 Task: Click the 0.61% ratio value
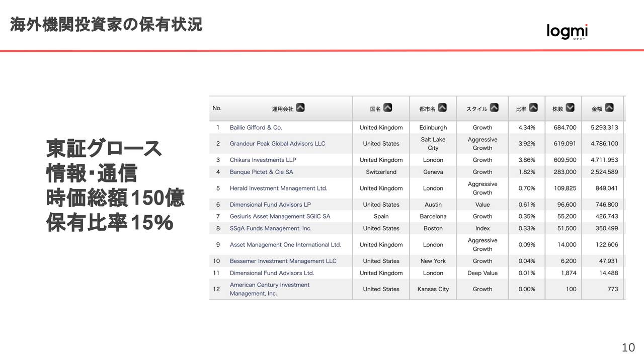point(527,205)
